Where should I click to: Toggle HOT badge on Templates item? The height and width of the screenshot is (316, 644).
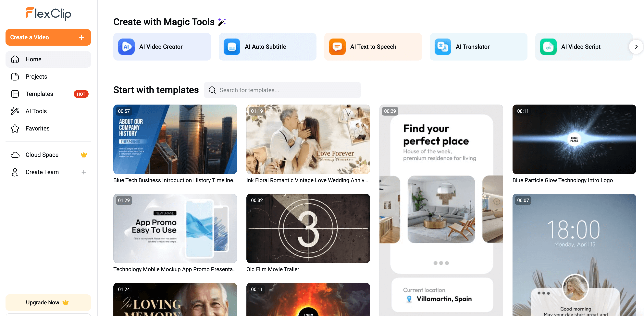click(81, 94)
